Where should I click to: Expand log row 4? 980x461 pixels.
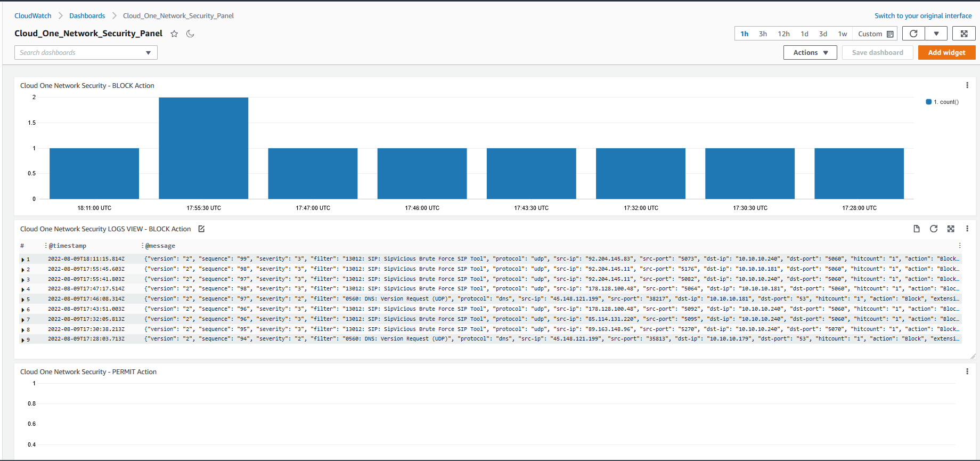pyautogui.click(x=23, y=289)
